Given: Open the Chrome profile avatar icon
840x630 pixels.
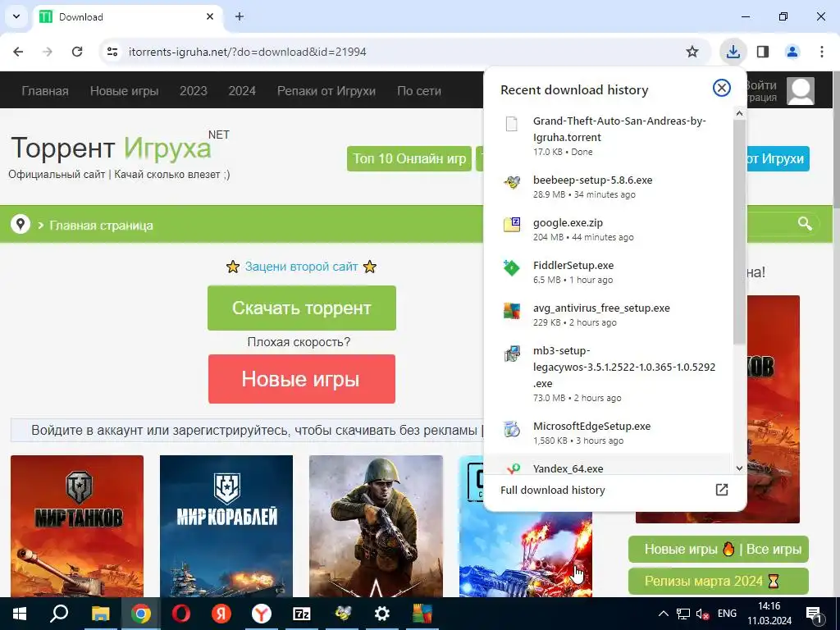Looking at the screenshot, I should tap(792, 52).
